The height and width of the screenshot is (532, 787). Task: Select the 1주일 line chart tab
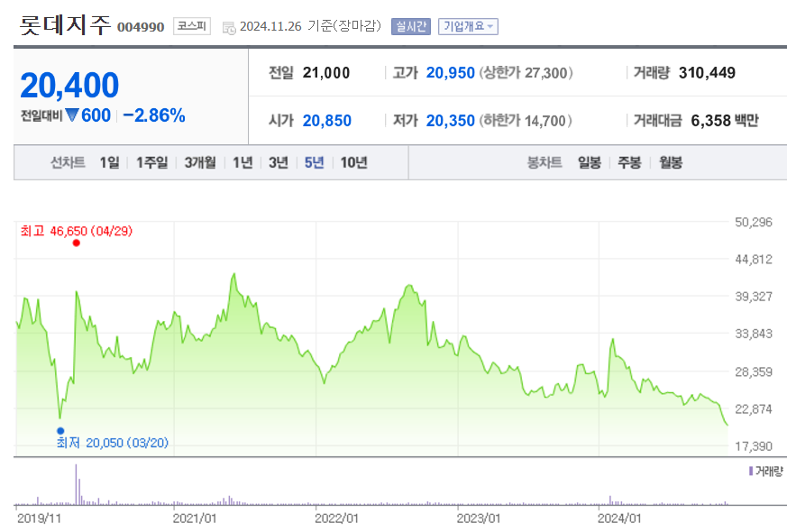click(x=152, y=162)
